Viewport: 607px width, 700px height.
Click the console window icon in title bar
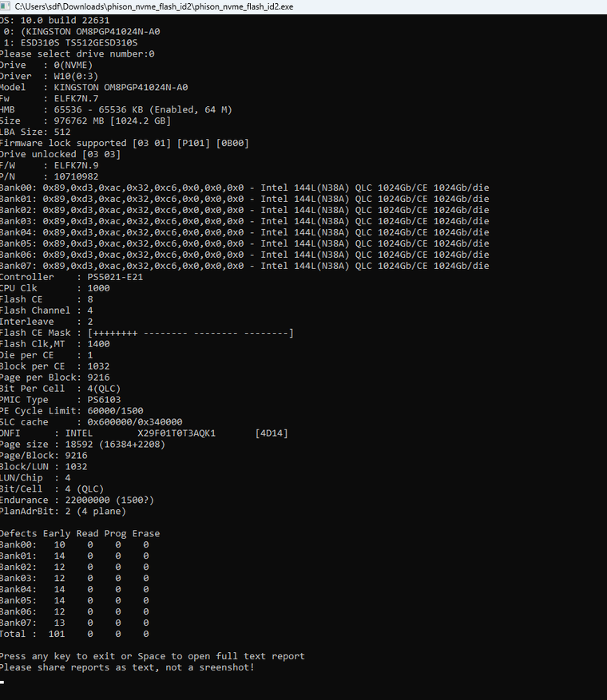pos(5,6)
